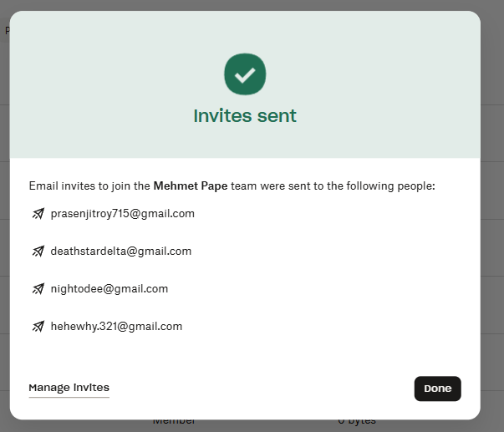Click the "Email invites to join" description text
Image resolution: width=504 pixels, height=432 pixels.
pyautogui.click(x=89, y=186)
